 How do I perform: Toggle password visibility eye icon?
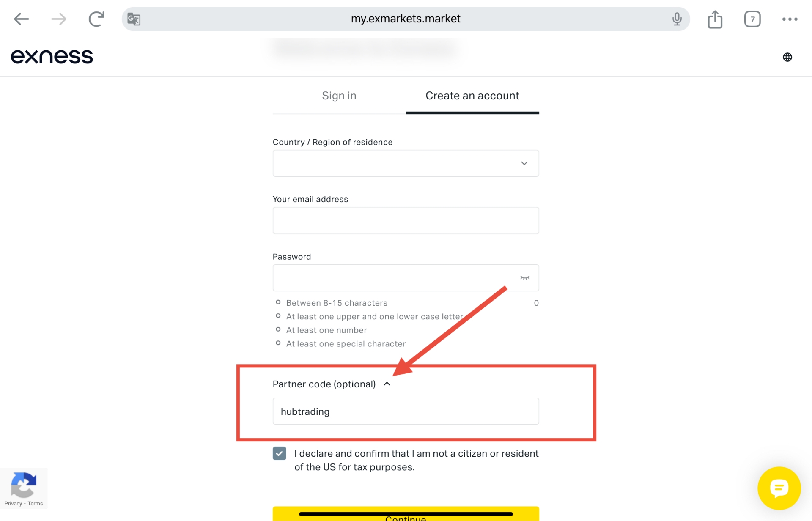(x=525, y=278)
